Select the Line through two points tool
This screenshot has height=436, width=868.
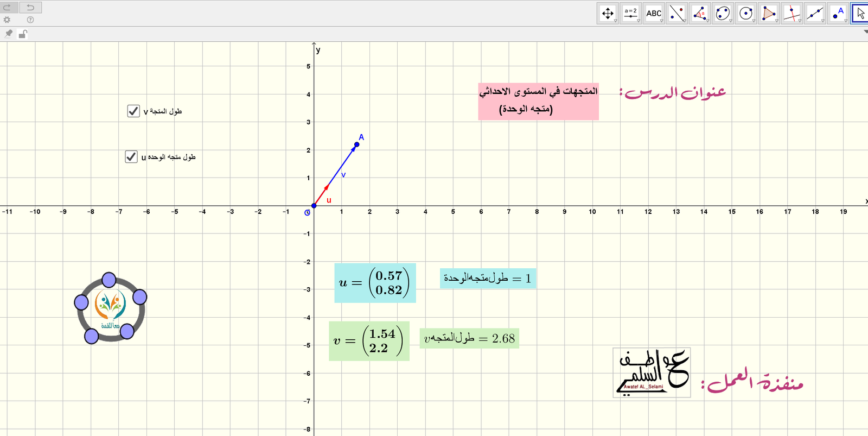click(x=815, y=13)
